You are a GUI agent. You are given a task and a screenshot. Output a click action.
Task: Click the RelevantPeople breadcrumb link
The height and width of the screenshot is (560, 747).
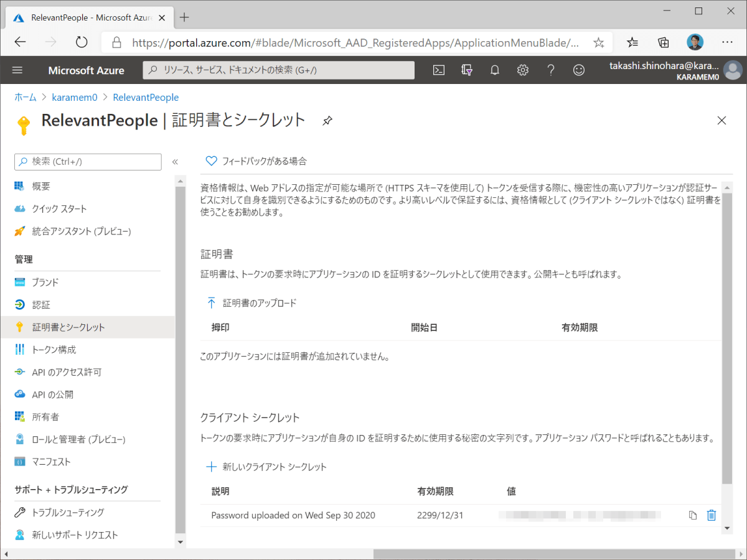146,97
